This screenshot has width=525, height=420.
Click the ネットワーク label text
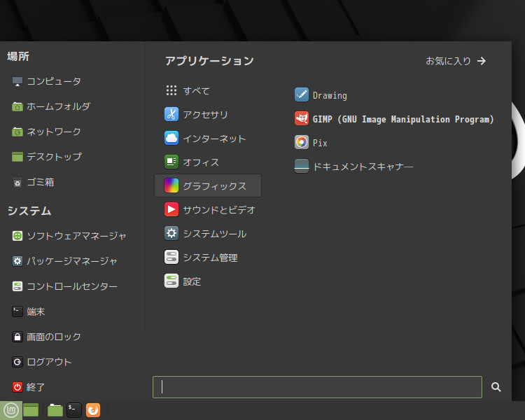[x=54, y=132]
